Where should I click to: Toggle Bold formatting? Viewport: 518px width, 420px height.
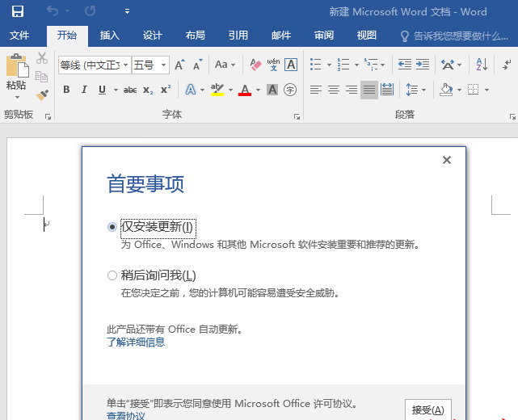pos(66,90)
